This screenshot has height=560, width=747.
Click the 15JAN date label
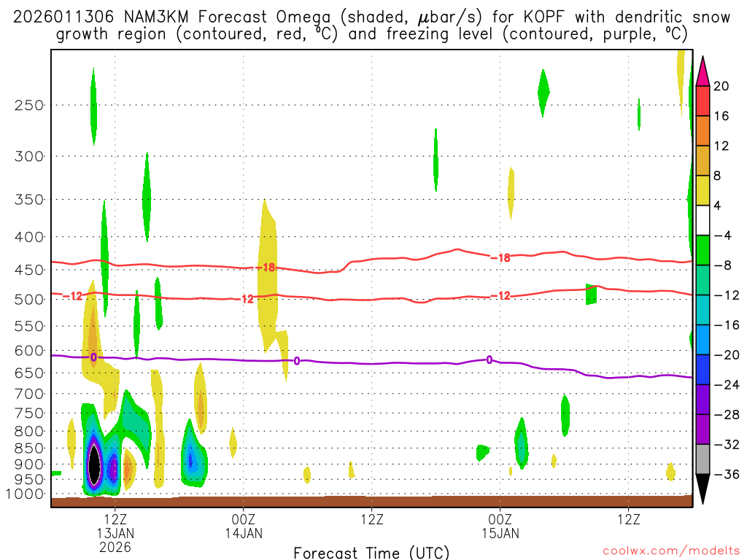500,533
